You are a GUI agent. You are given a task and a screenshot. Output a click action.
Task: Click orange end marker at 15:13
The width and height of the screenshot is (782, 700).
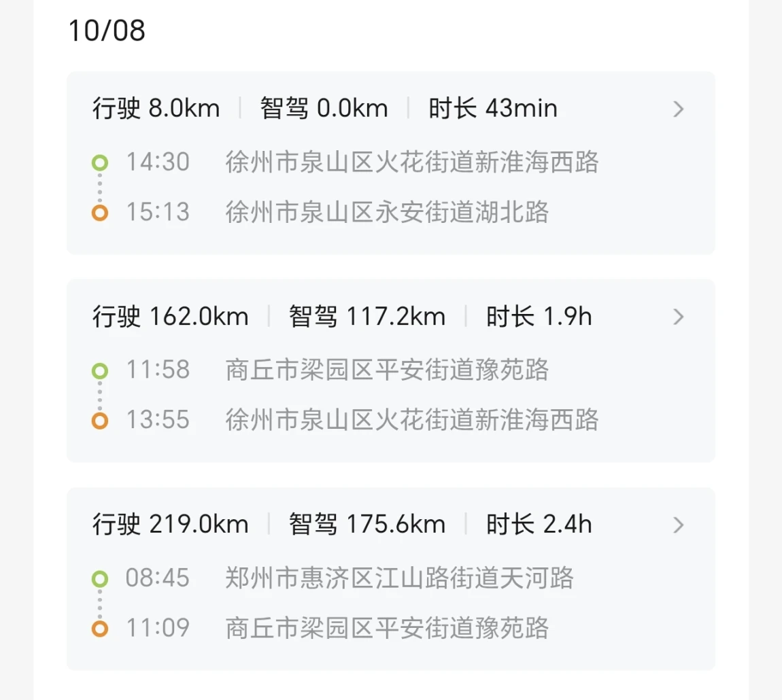pyautogui.click(x=100, y=213)
